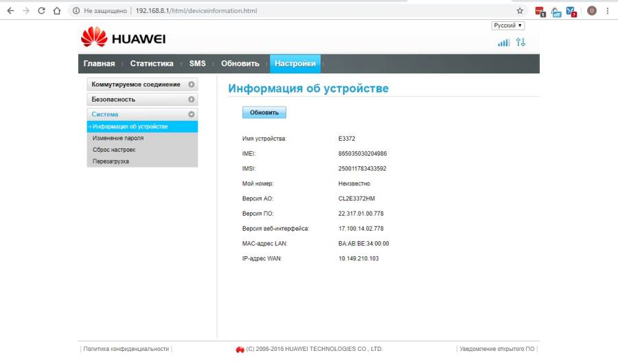Screen dimensions: 618x364
Task: Open the Политика конфиденциальности link
Action: coord(126,349)
